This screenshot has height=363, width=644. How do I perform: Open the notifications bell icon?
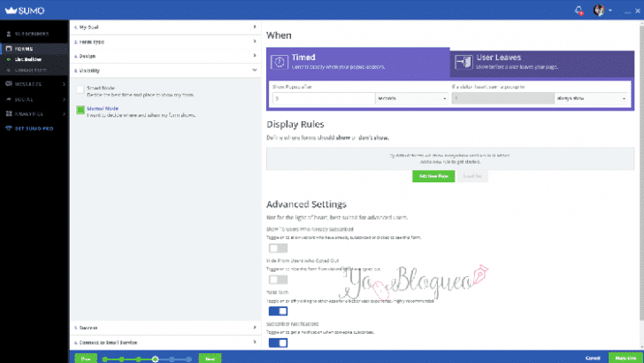coord(579,10)
